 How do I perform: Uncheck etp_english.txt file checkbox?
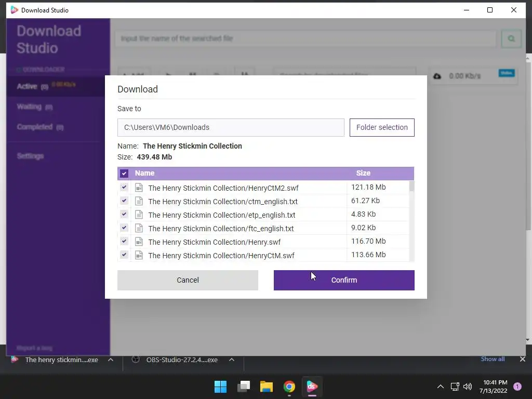tap(124, 215)
